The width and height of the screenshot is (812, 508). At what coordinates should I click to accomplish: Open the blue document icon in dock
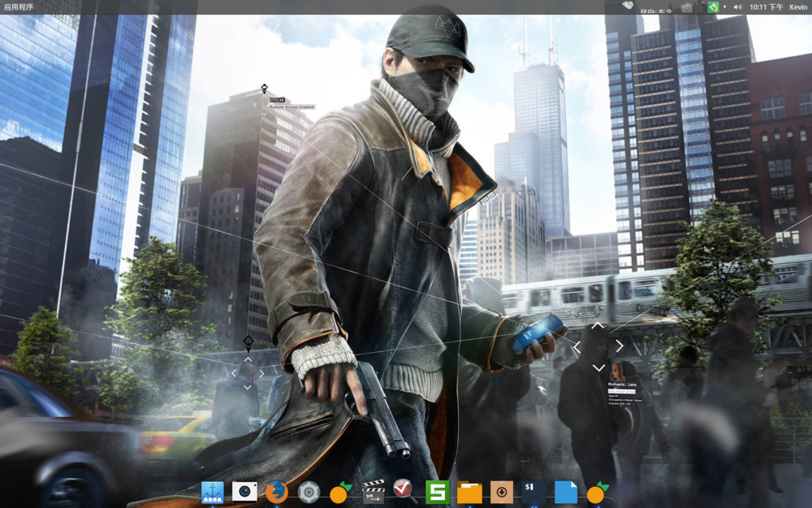pos(565,492)
